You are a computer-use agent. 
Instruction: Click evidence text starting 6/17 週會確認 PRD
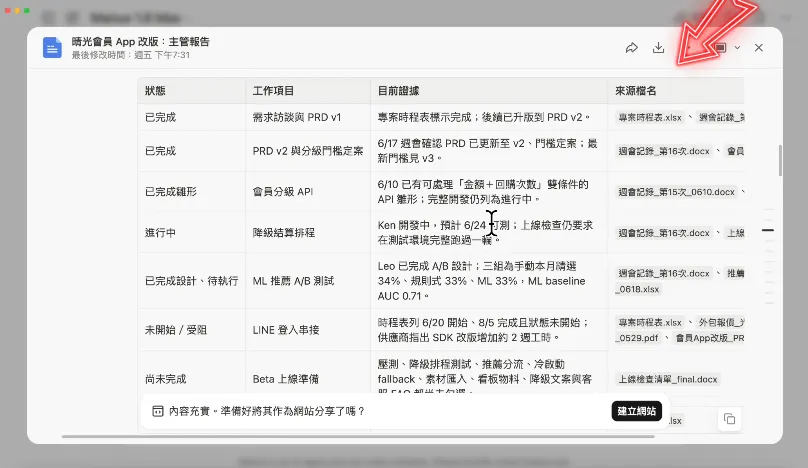pos(487,151)
